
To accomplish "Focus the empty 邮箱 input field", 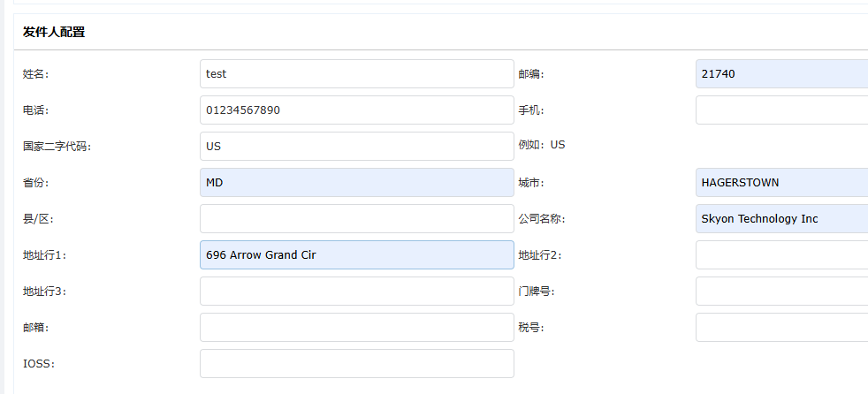I will [356, 328].
